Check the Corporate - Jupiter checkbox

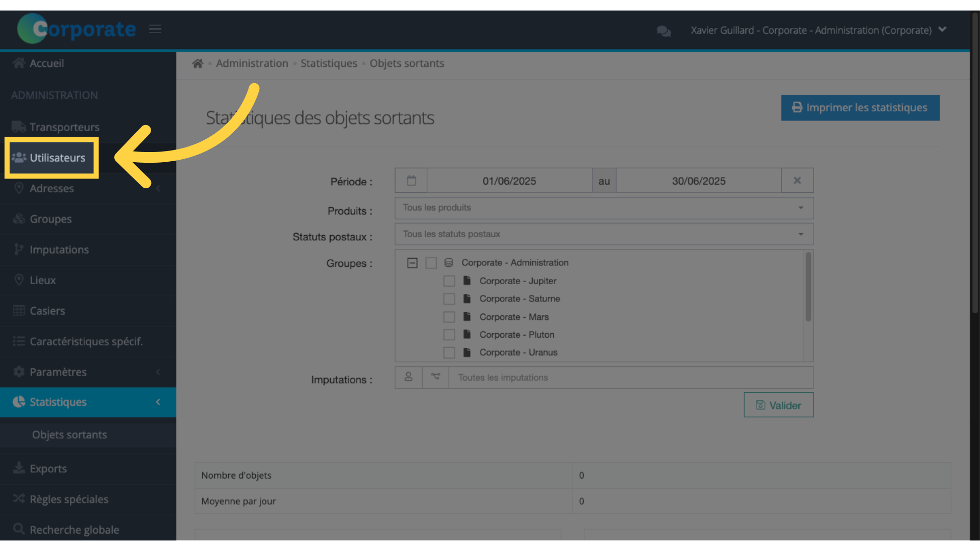pos(449,281)
